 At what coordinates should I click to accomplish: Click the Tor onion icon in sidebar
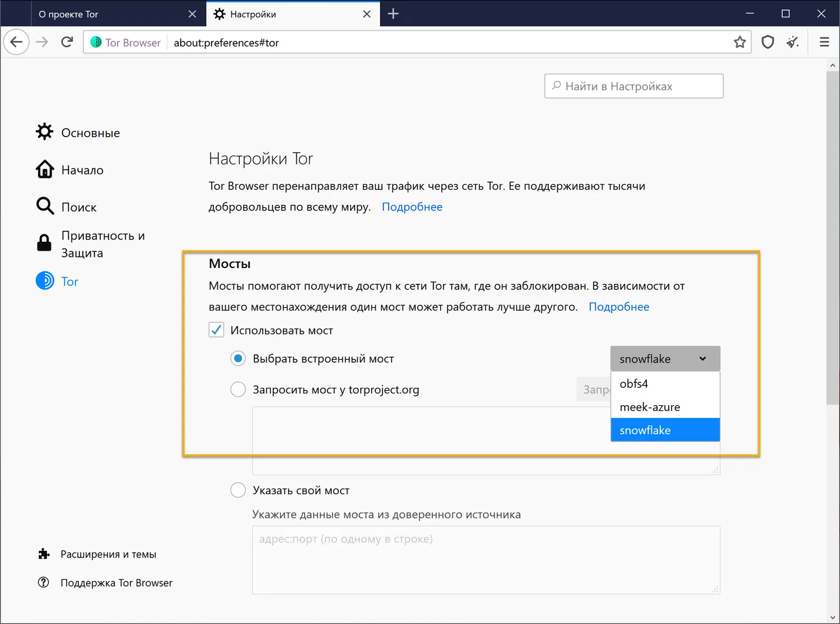(x=45, y=280)
